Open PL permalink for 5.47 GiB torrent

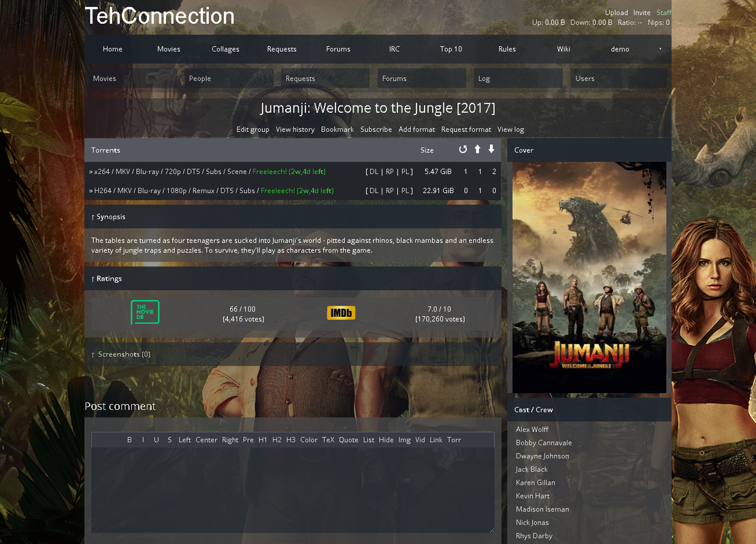click(405, 171)
